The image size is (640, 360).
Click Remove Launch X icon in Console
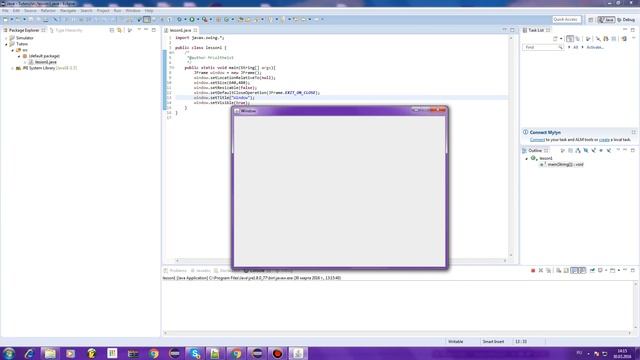[x=540, y=270]
